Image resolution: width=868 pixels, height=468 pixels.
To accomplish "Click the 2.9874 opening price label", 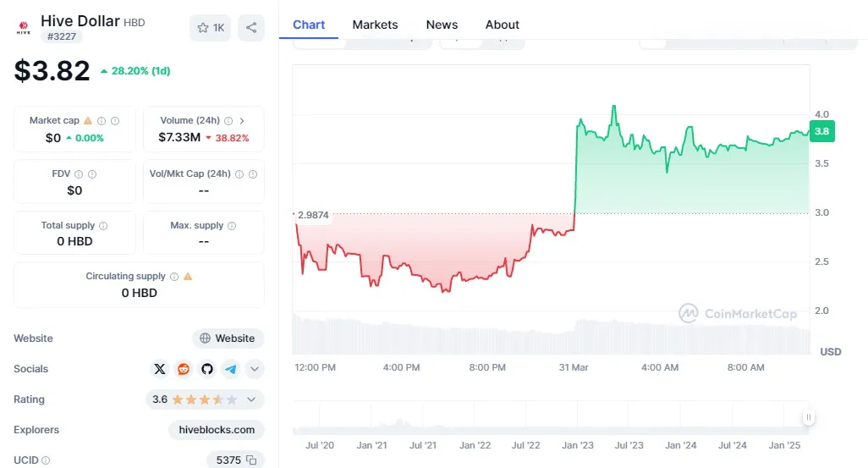I will pos(313,215).
